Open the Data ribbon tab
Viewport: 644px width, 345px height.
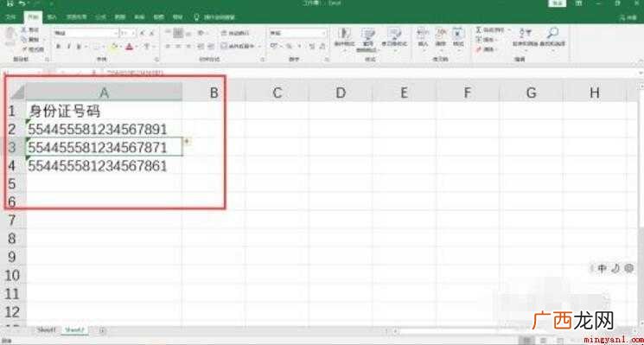point(119,17)
